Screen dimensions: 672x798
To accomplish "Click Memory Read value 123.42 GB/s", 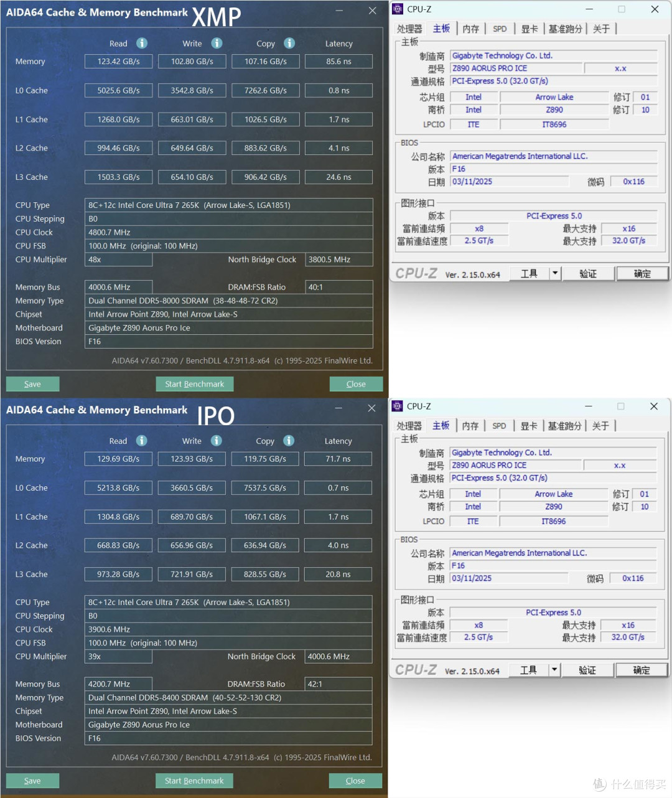I will click(118, 62).
